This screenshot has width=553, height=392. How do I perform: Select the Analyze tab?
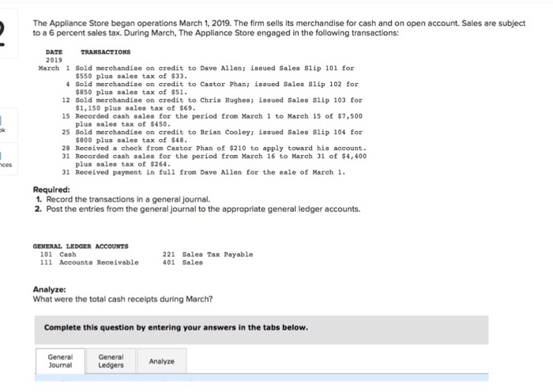point(161,361)
